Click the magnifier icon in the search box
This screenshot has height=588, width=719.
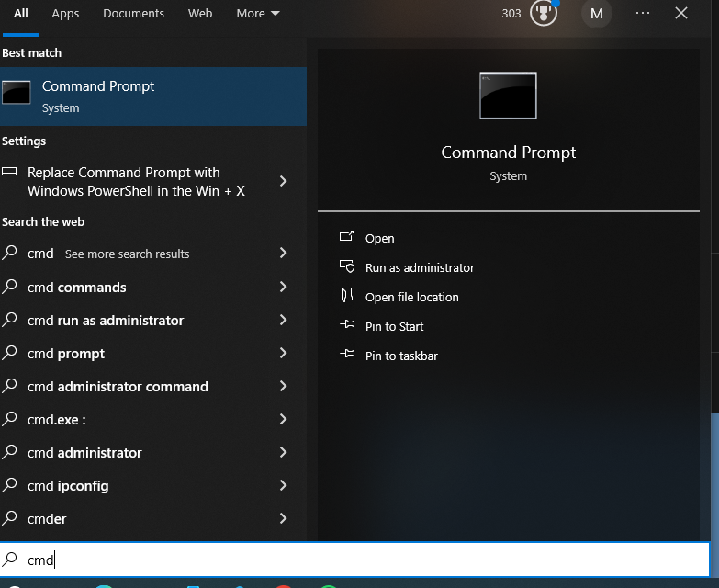pos(9,560)
